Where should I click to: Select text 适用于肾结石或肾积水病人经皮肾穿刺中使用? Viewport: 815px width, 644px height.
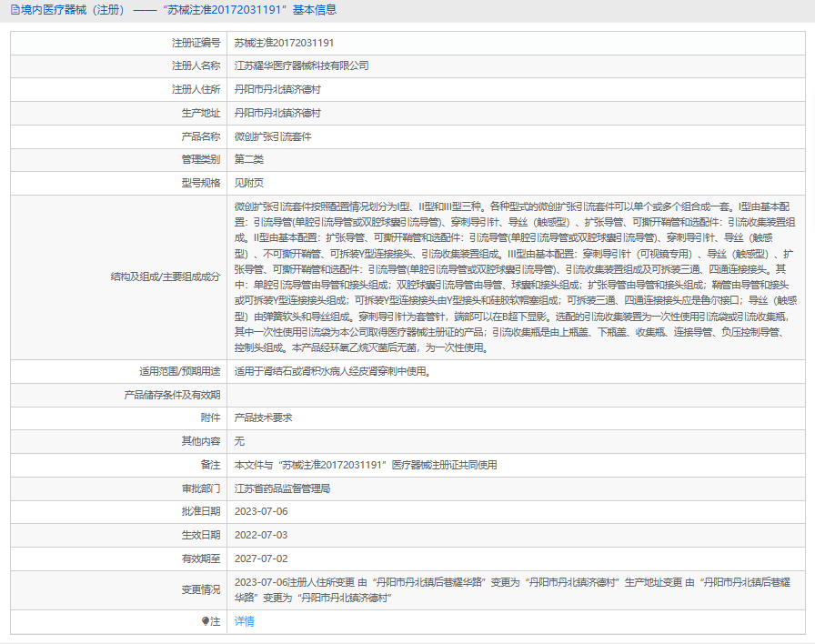point(333,371)
